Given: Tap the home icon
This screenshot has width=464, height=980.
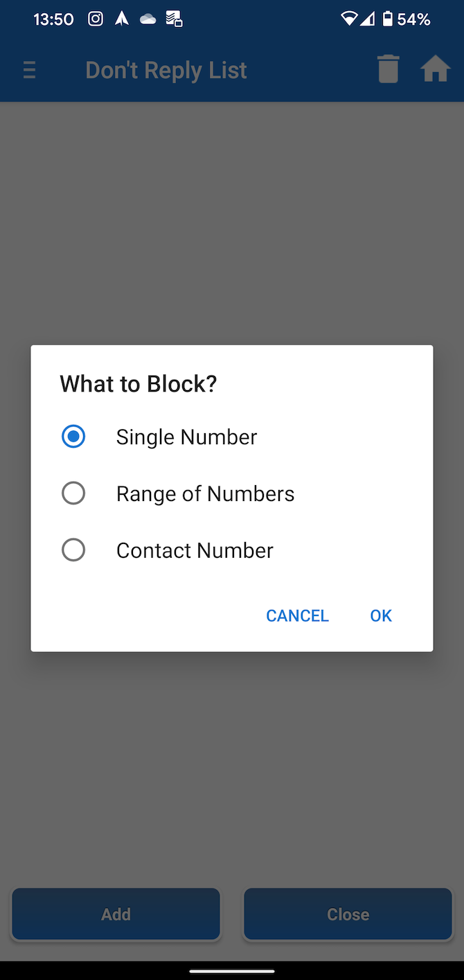Looking at the screenshot, I should point(436,69).
